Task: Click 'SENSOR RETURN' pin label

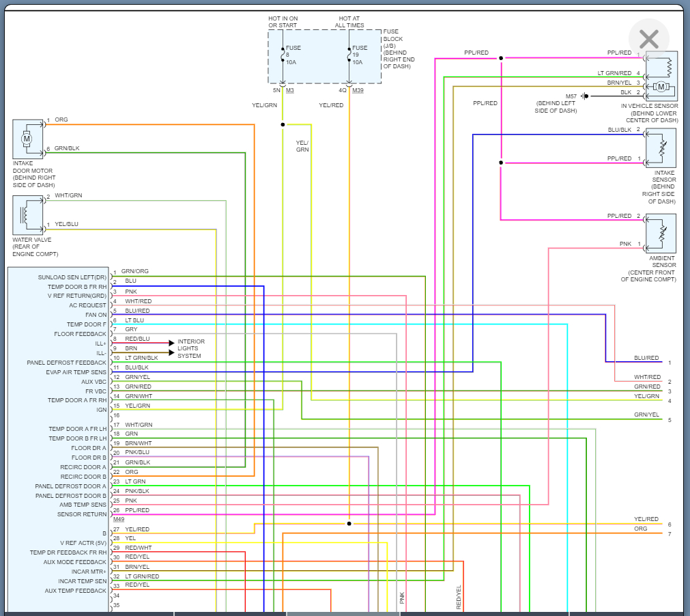Action: pyautogui.click(x=82, y=514)
